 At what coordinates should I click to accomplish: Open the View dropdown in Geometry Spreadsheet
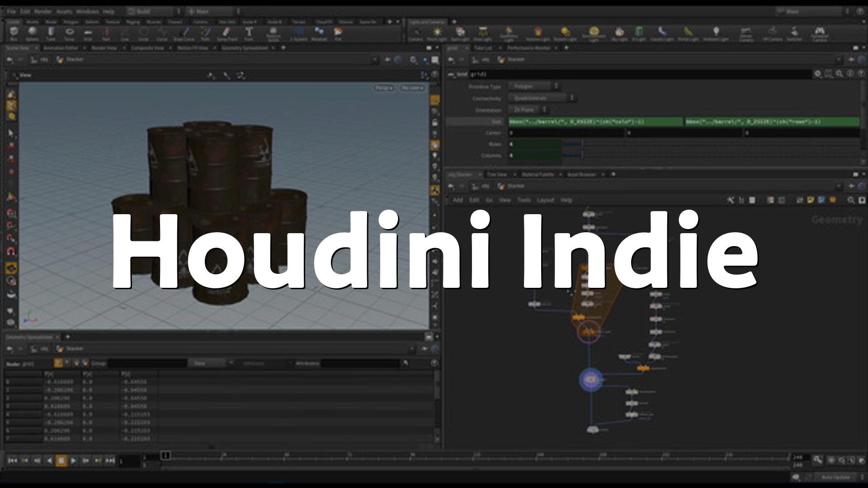(211, 363)
